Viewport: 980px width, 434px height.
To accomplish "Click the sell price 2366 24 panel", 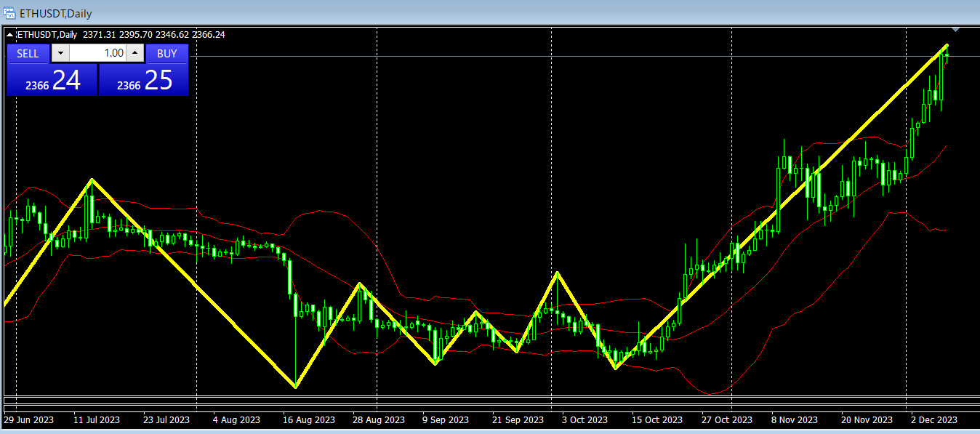I will click(52, 80).
